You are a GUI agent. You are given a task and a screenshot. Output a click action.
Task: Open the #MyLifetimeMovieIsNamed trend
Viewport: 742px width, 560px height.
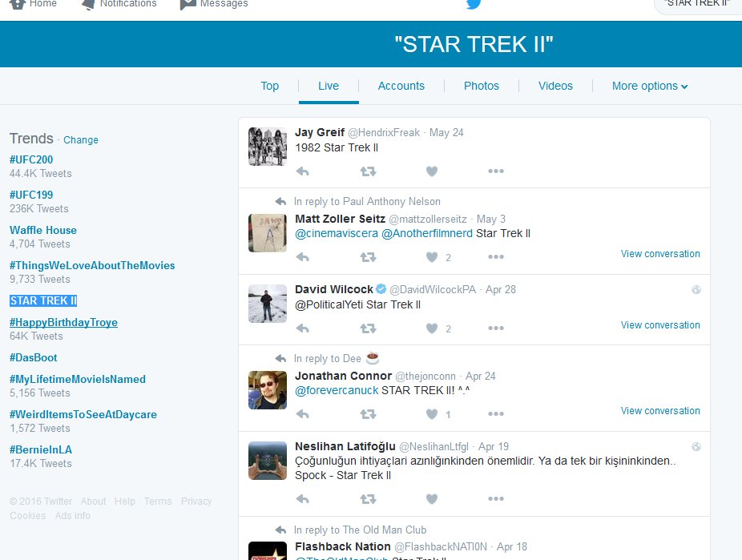point(78,379)
